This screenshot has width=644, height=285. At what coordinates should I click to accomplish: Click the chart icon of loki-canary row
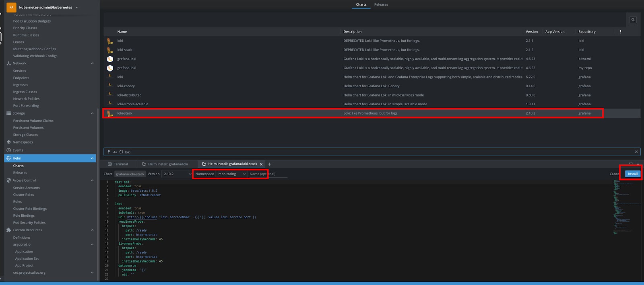(110, 85)
